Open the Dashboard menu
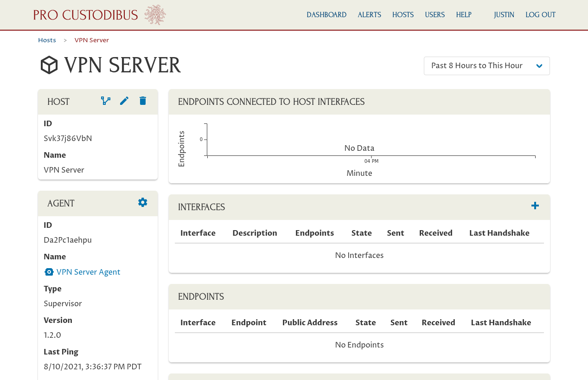588x380 pixels. tap(326, 15)
